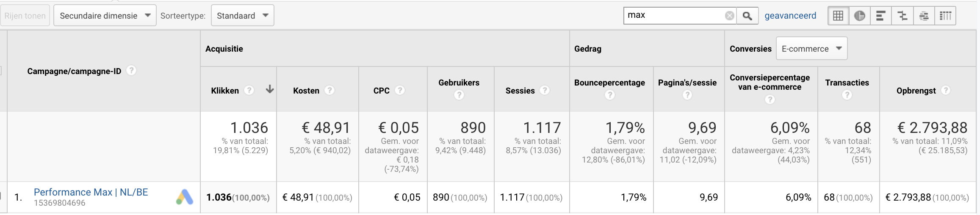Open the Secundaire dimensie dropdown

click(105, 16)
